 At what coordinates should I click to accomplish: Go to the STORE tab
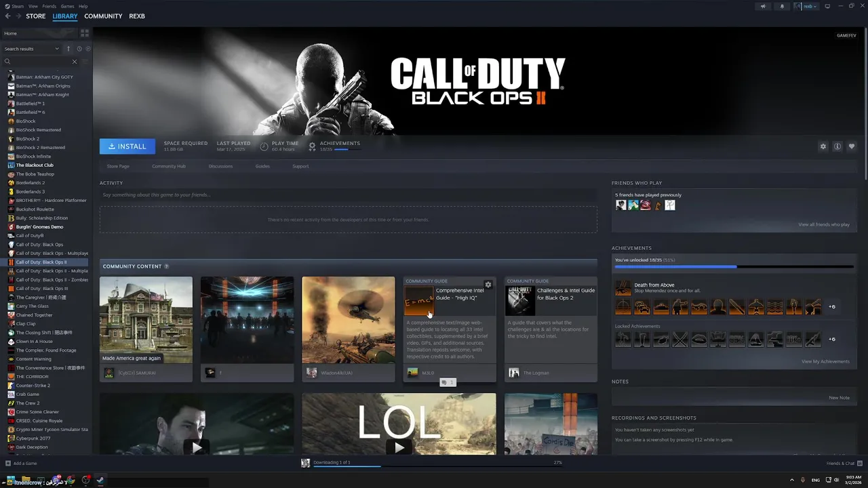(x=36, y=16)
